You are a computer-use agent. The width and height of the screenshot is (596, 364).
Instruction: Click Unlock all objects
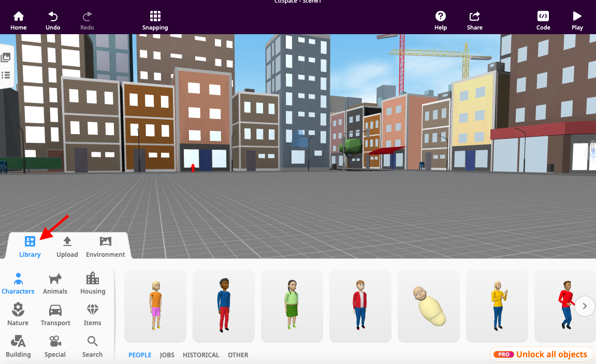pyautogui.click(x=541, y=354)
